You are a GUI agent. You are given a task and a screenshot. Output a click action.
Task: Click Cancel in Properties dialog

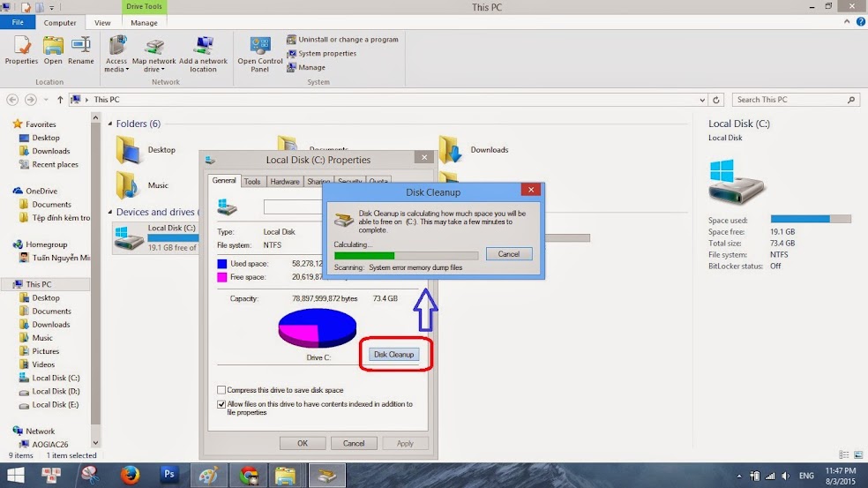pyautogui.click(x=353, y=443)
